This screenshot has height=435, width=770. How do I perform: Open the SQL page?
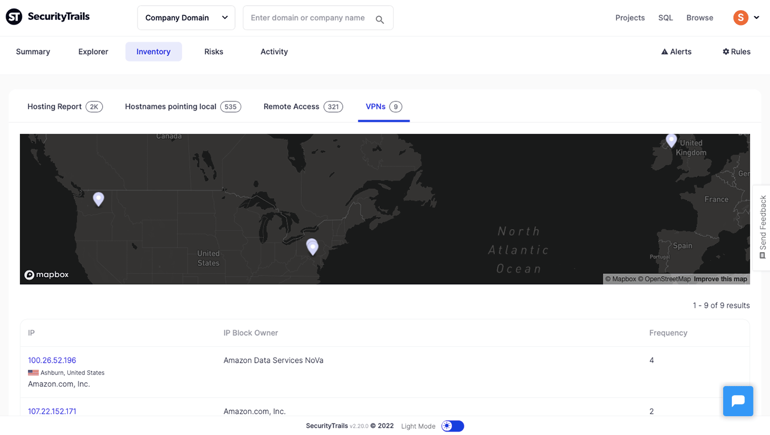(x=665, y=18)
